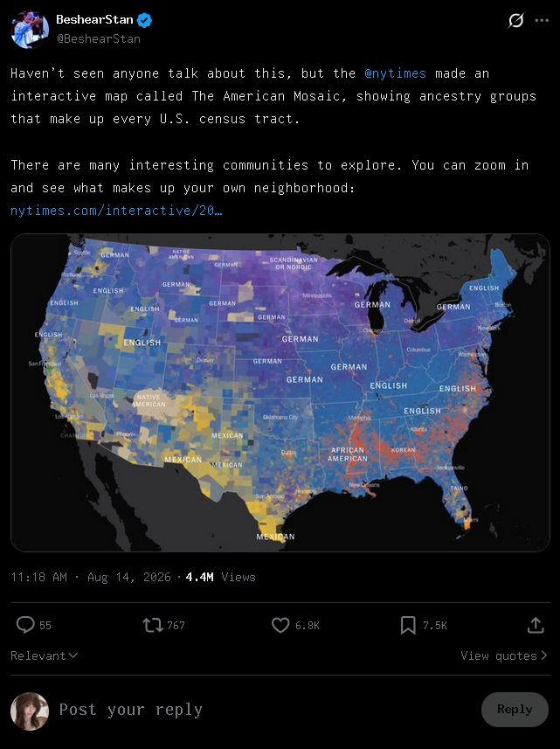This screenshot has height=749, width=560.
Task: Share the post via the upload arrow icon
Action: (x=536, y=625)
